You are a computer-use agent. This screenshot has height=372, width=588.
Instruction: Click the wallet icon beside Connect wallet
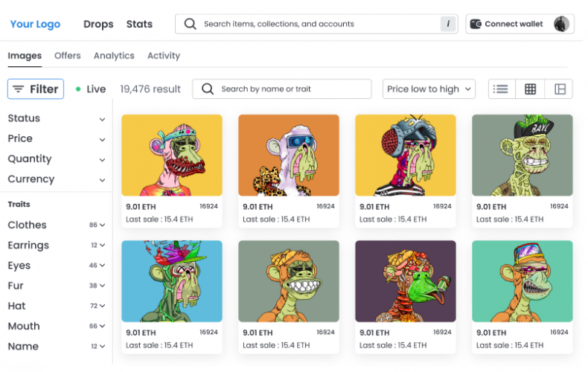[x=476, y=24]
